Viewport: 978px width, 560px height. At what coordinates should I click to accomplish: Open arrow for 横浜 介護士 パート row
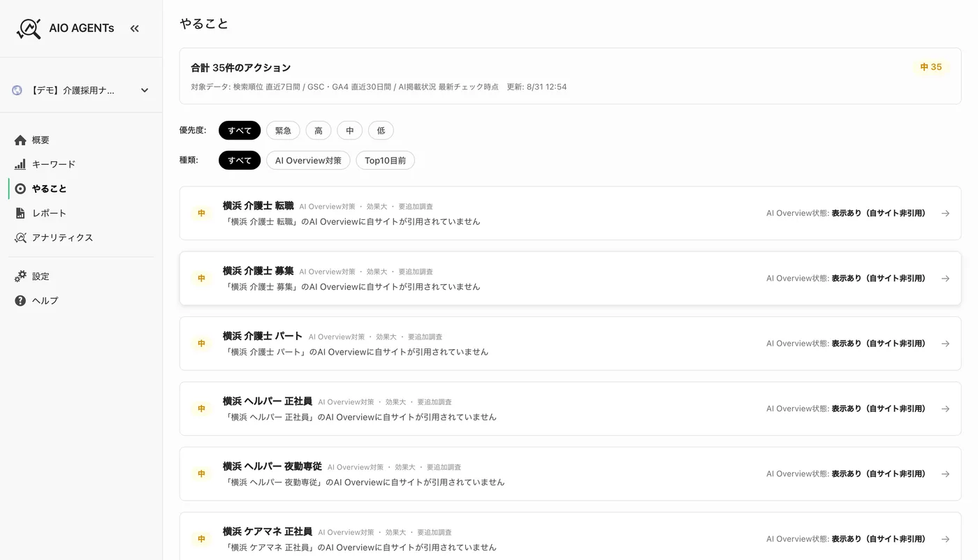pyautogui.click(x=945, y=344)
